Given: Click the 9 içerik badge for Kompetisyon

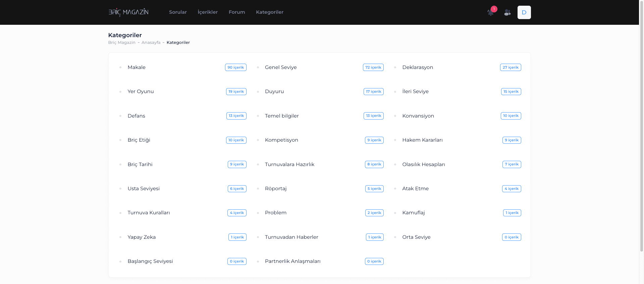Looking at the screenshot, I should tap(374, 140).
